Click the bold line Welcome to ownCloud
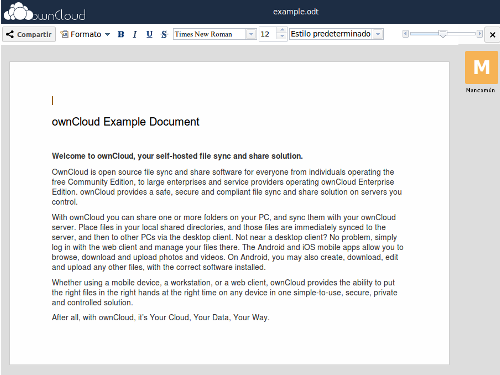Screen dimensions: 500x375 pos(177,156)
